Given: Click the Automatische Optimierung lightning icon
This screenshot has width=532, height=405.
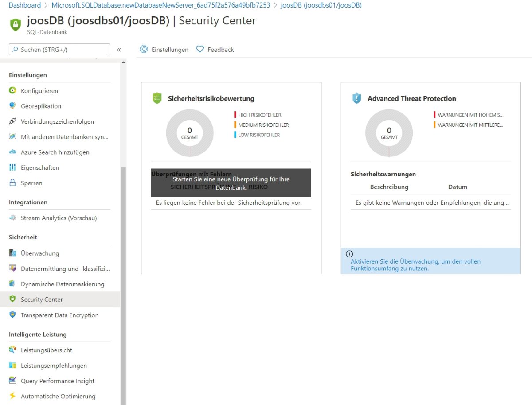Looking at the screenshot, I should pyautogui.click(x=12, y=396).
